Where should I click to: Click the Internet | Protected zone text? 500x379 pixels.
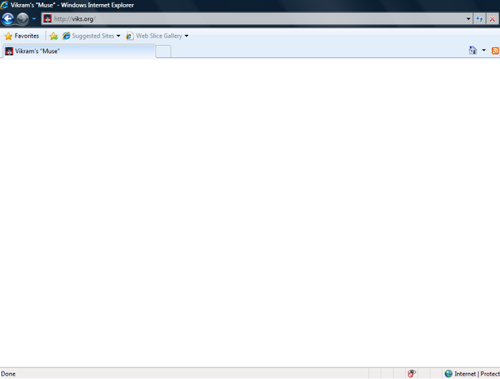477,374
